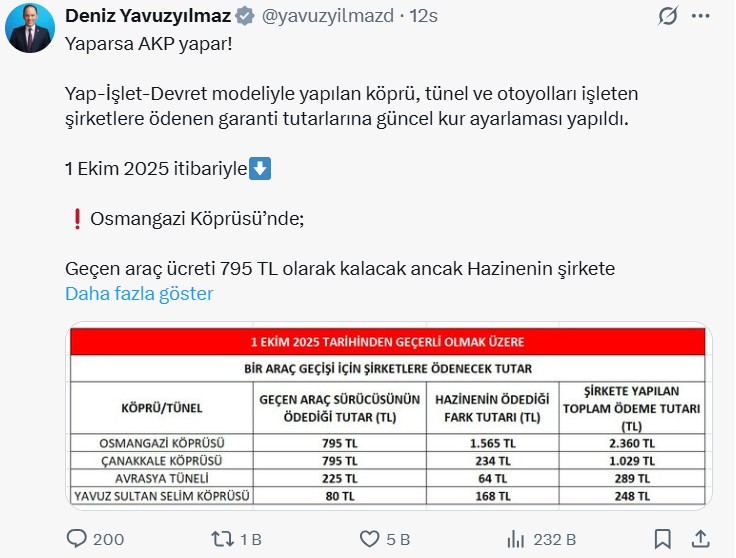Click the blue down-arrow emoji
The width and height of the screenshot is (736, 558).
(259, 169)
